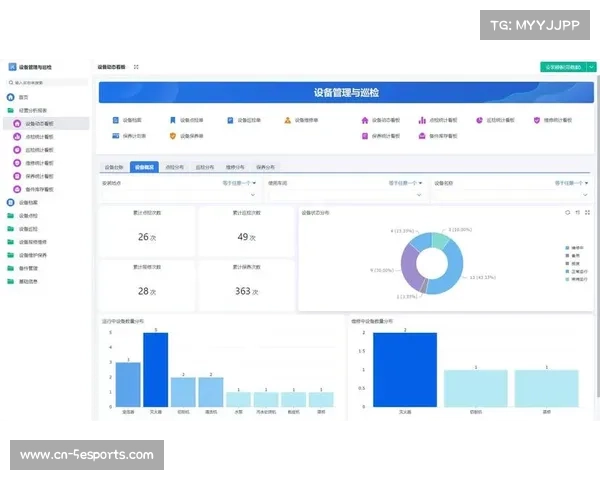Viewport: 600px width, 480px height.
Task: Click the sidebar search input field
Action: tap(50, 82)
